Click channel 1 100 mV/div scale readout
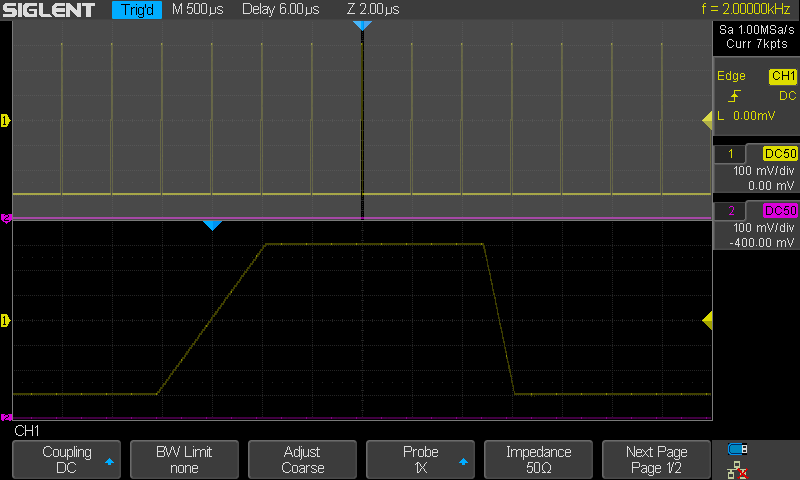This screenshot has height=480, width=800. point(763,171)
